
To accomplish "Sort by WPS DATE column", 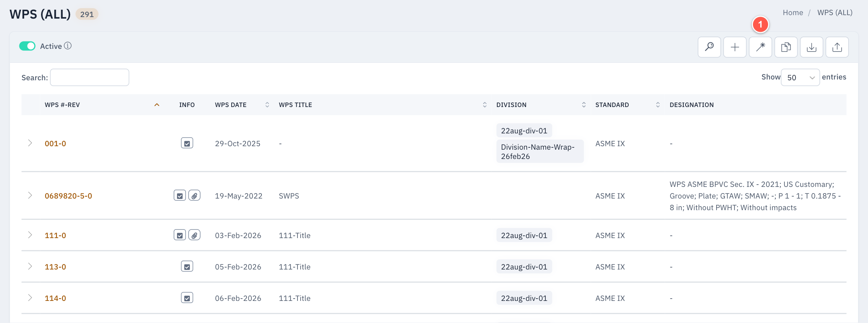I will 242,105.
